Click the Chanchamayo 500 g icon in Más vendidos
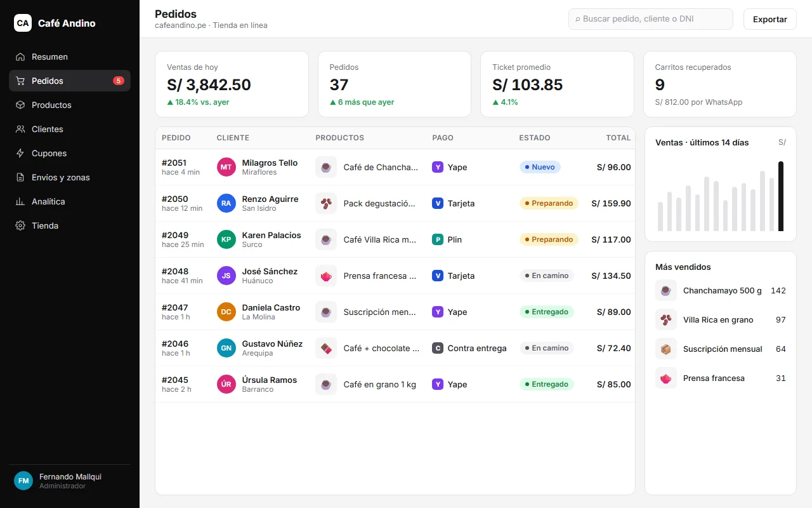 666,290
